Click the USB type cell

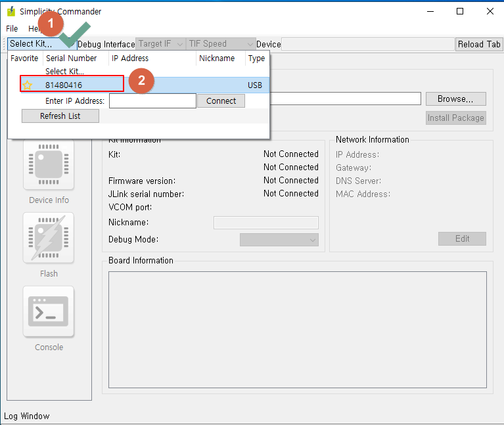click(255, 85)
